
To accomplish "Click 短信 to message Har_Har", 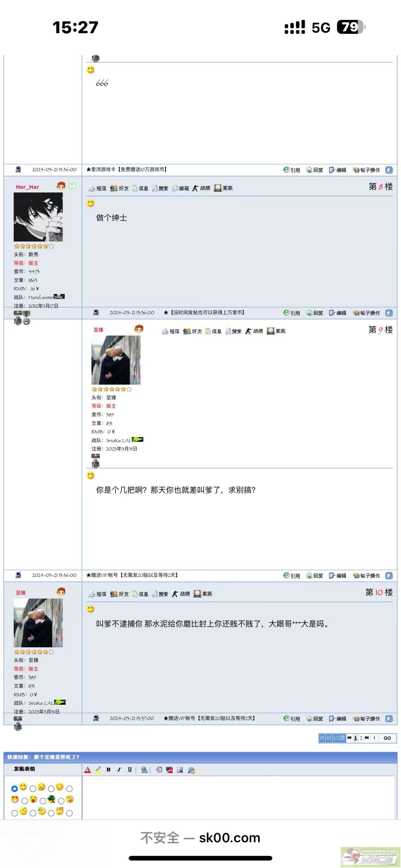I will [x=97, y=188].
